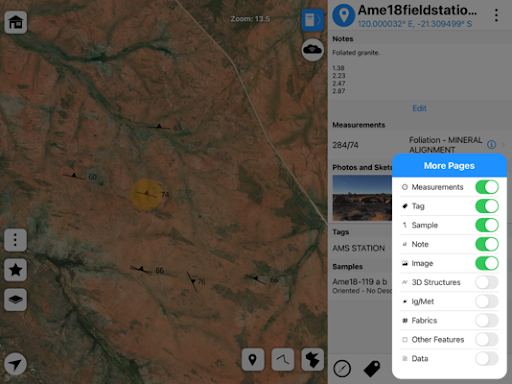Select the draw line spot tool

(x=283, y=359)
